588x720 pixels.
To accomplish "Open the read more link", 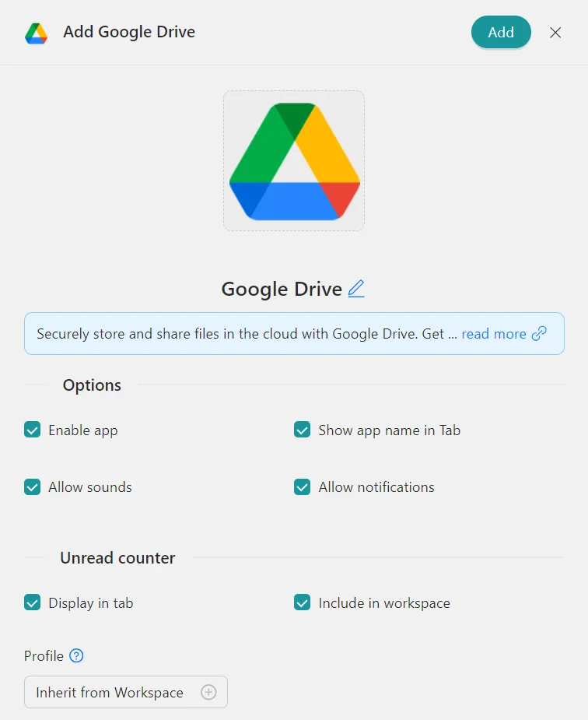I will coord(494,333).
